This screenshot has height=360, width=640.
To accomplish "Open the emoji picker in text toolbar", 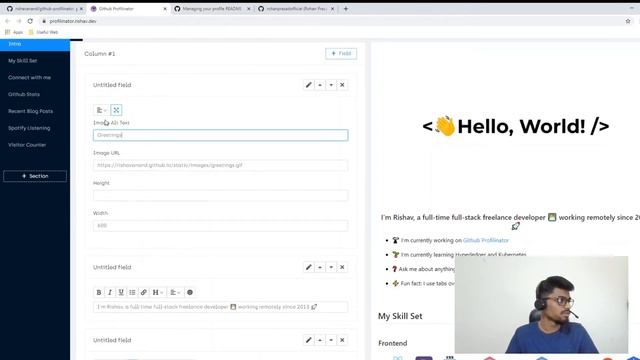I will (190, 292).
